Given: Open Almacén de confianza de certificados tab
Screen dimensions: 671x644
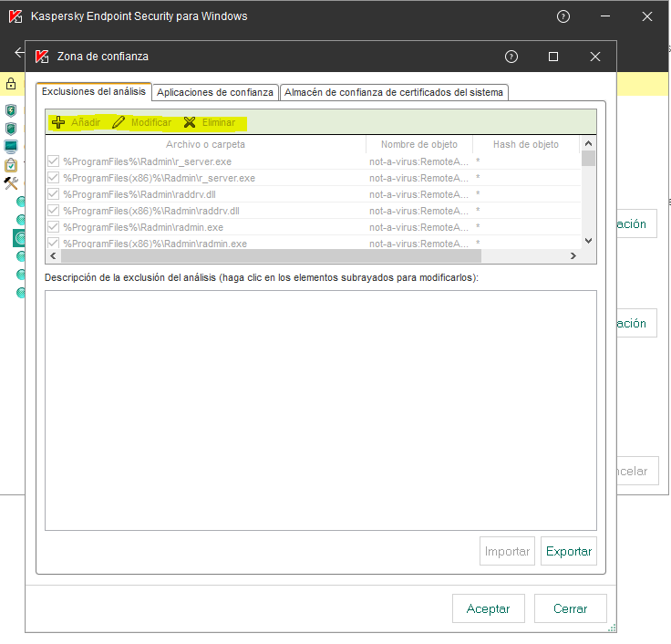Looking at the screenshot, I should tap(394, 92).
